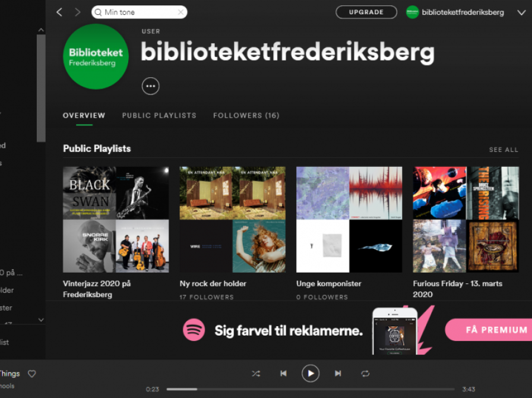This screenshot has width=532, height=398.
Task: Skip to the previous track
Action: tap(283, 373)
